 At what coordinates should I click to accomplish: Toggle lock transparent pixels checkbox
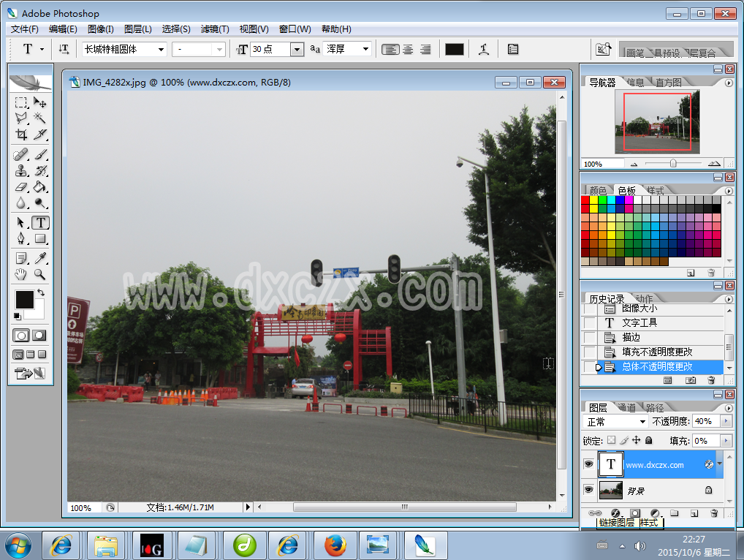(x=612, y=441)
